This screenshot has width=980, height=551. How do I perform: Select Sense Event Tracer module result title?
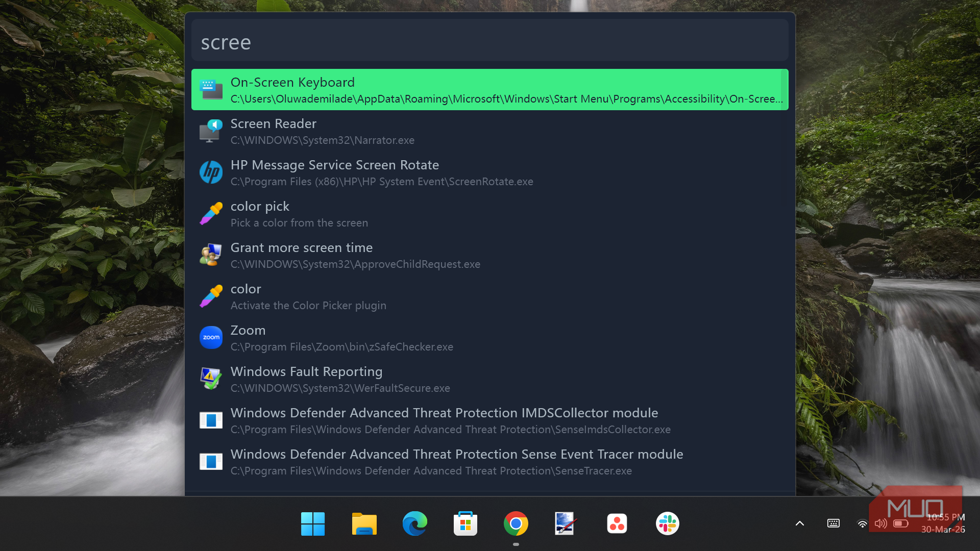point(457,454)
